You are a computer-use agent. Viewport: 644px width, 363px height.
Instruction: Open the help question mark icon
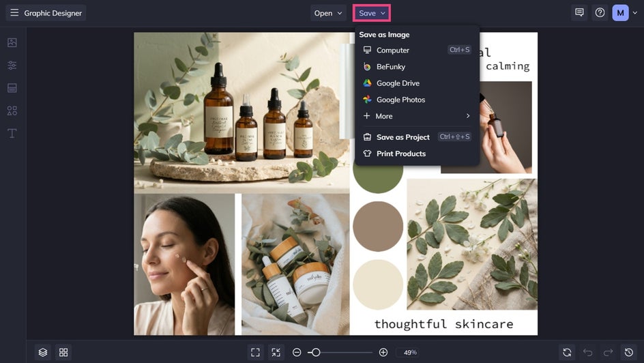click(x=600, y=13)
